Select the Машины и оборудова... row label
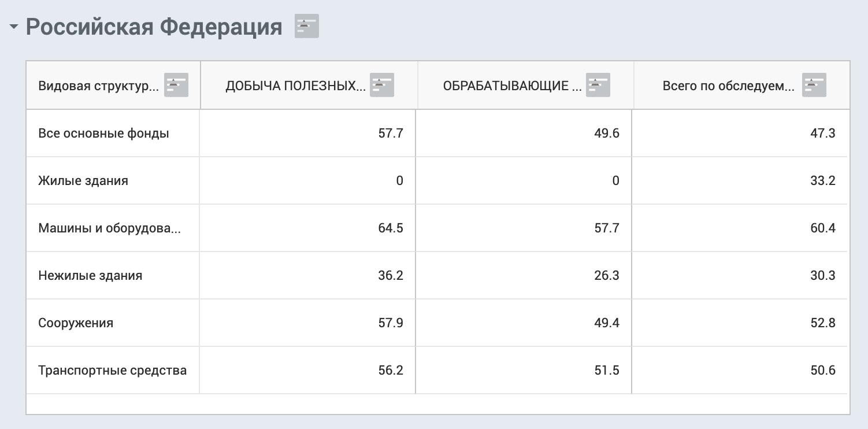 [x=110, y=228]
